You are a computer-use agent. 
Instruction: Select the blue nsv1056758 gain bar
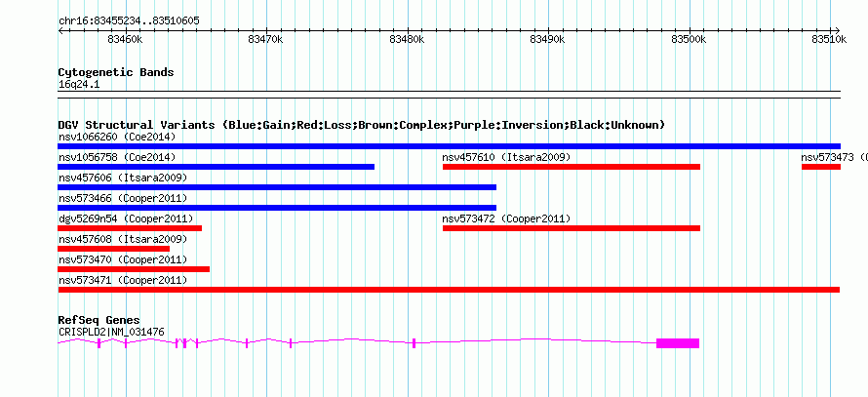216,167
